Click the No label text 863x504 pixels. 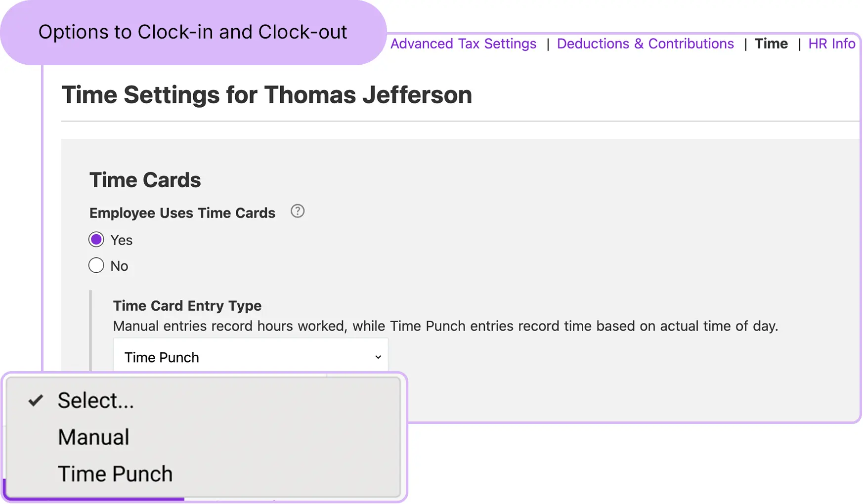tap(119, 266)
